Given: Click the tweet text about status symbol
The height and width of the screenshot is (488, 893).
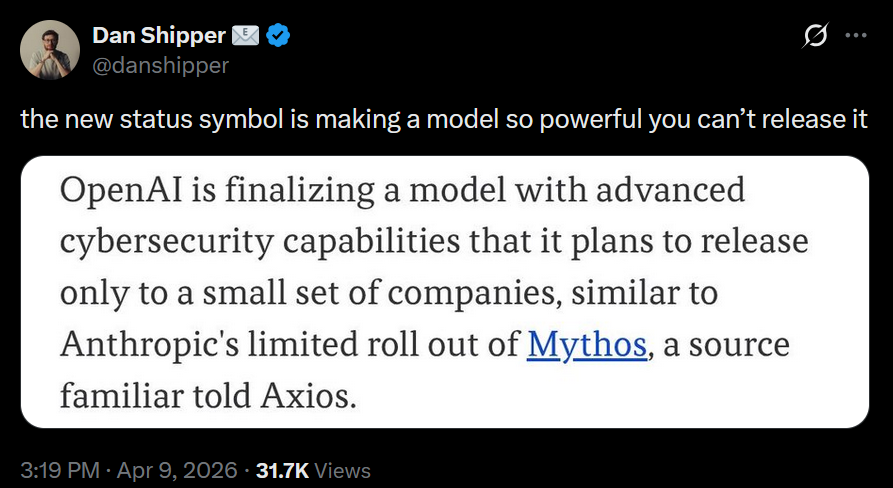Looking at the screenshot, I should tap(300, 120).
